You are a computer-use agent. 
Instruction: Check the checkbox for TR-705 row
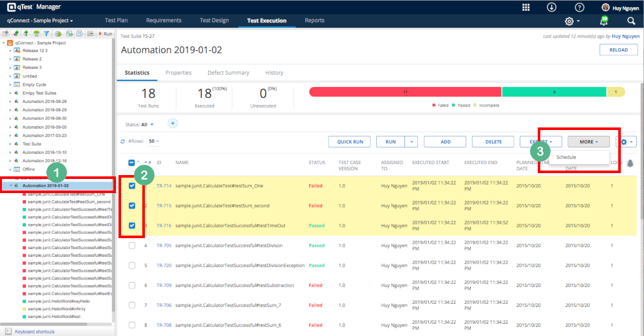click(132, 245)
